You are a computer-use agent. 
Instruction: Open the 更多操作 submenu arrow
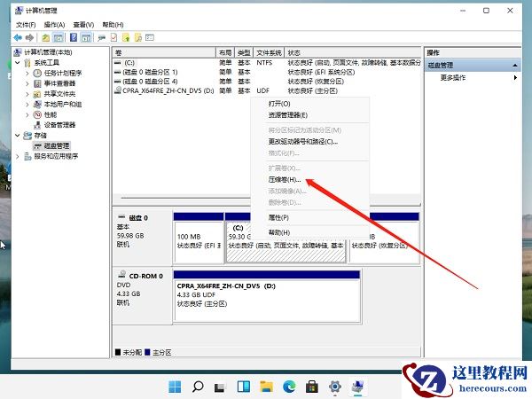pyautogui.click(x=515, y=78)
